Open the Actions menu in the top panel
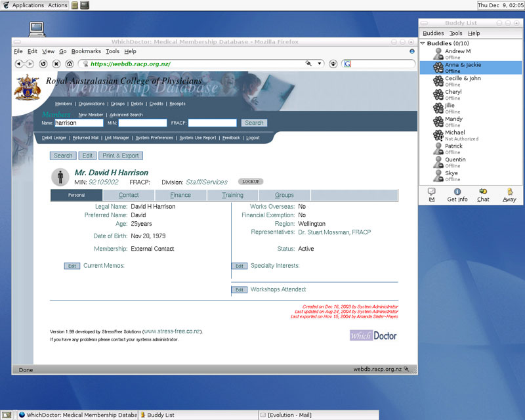The width and height of the screenshot is (525, 420). click(58, 5)
